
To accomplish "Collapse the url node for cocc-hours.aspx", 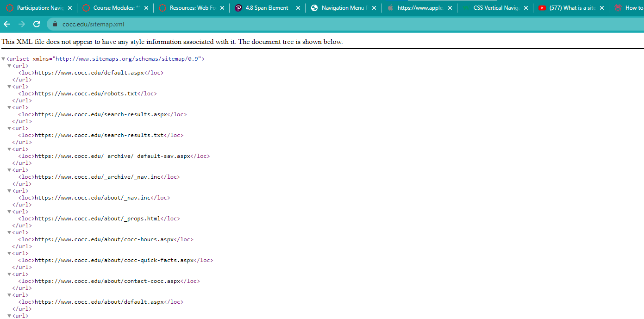I will [9, 232].
